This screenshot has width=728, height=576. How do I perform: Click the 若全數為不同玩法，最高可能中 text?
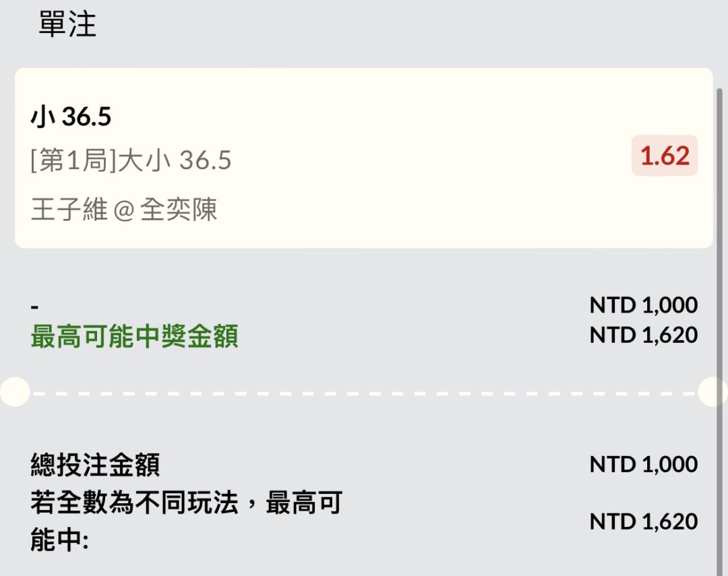[x=187, y=521]
